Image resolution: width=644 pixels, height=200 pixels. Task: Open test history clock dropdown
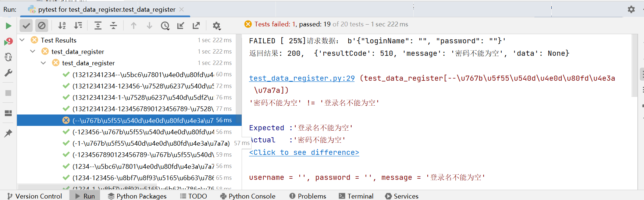[165, 26]
